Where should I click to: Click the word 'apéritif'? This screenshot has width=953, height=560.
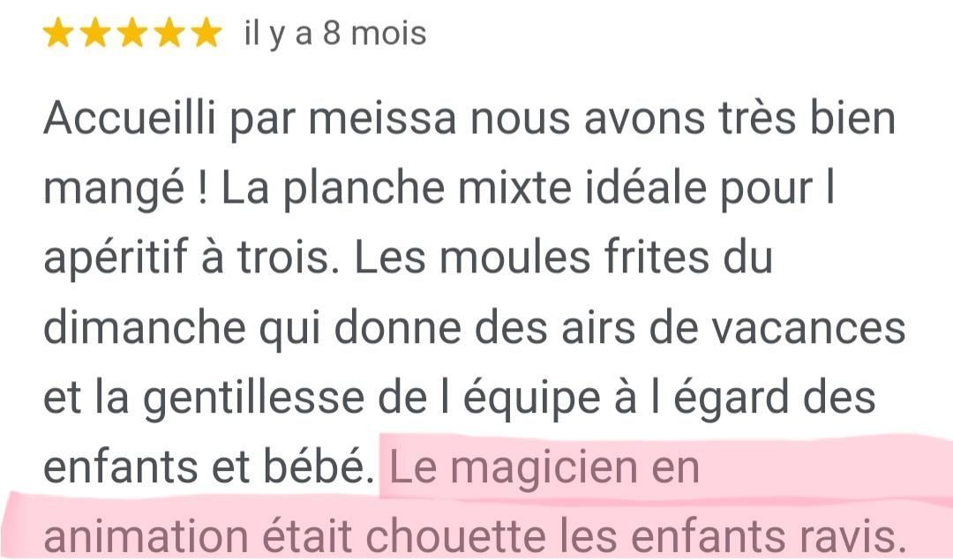pyautogui.click(x=116, y=258)
